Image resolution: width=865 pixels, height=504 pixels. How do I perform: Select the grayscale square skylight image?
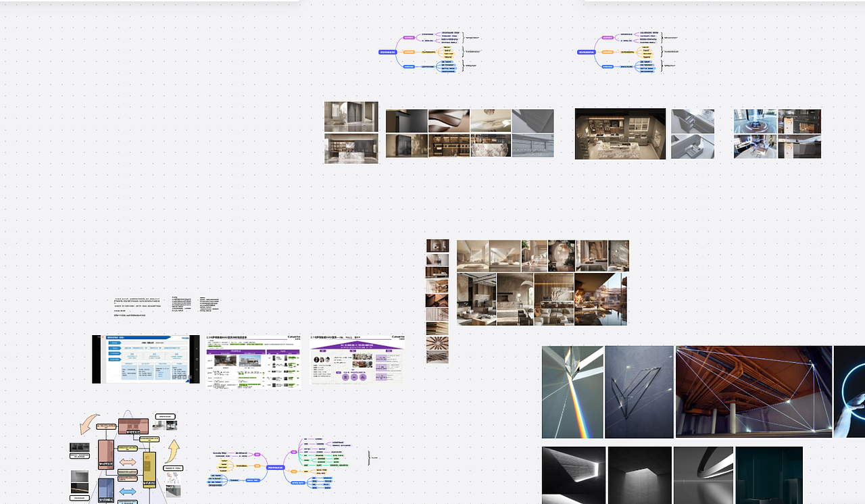click(x=639, y=475)
